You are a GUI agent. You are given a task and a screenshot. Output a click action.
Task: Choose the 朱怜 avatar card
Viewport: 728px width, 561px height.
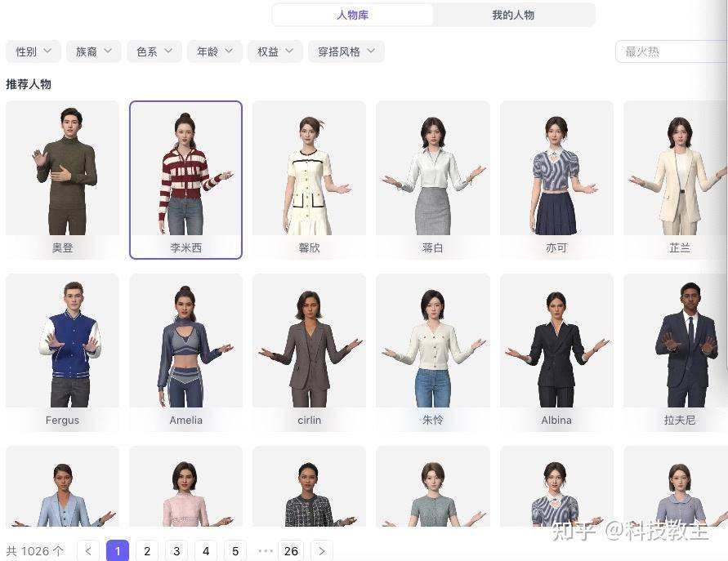point(433,353)
